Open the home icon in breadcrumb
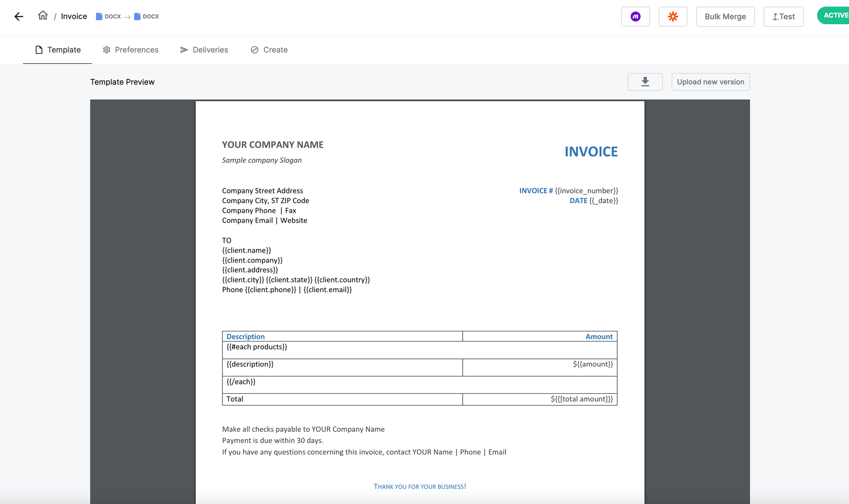The width and height of the screenshot is (849, 504). [42, 16]
